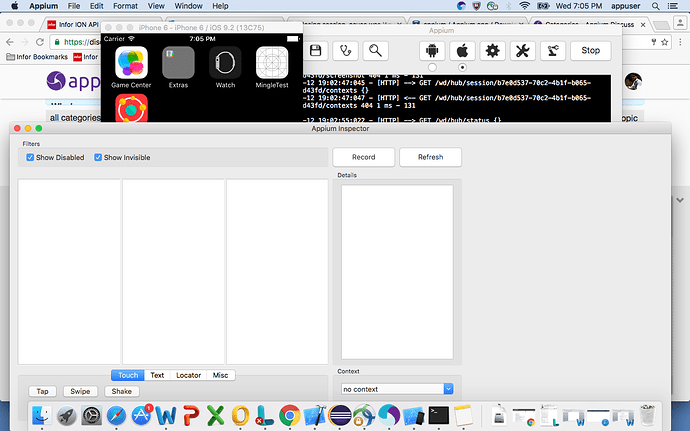Open Notes from the Dock
This screenshot has width=690, height=431.
[x=463, y=415]
